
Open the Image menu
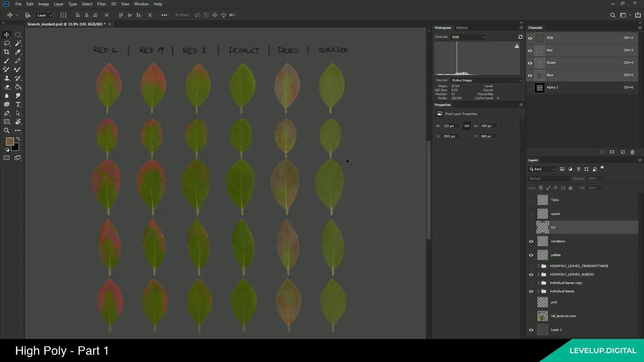coord(43,4)
